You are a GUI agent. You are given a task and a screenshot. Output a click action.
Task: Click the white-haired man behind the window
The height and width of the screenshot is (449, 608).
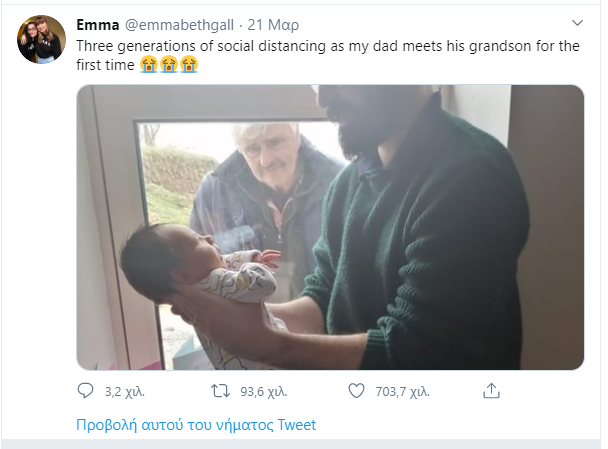point(268,186)
